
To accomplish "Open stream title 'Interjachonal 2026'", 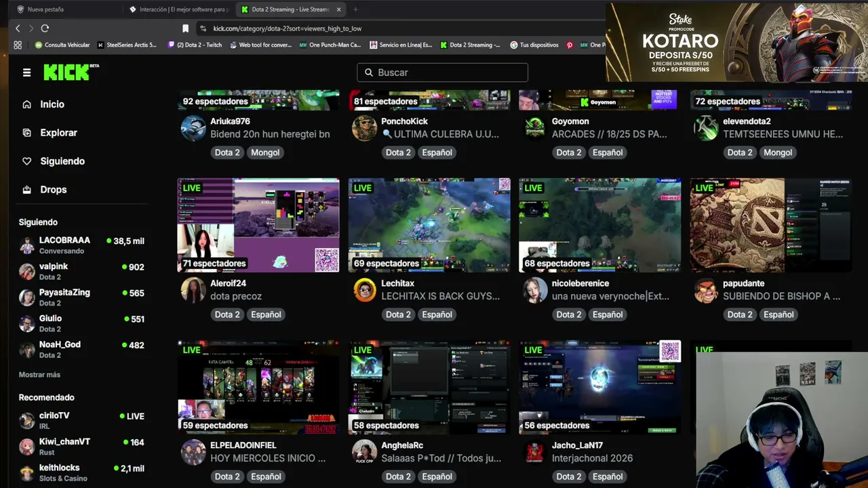I will [x=592, y=458].
